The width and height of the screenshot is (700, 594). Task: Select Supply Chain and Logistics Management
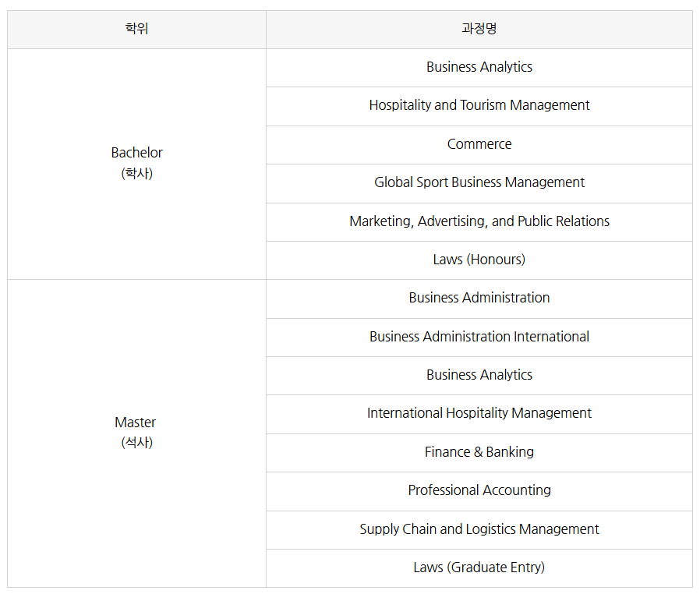(479, 529)
